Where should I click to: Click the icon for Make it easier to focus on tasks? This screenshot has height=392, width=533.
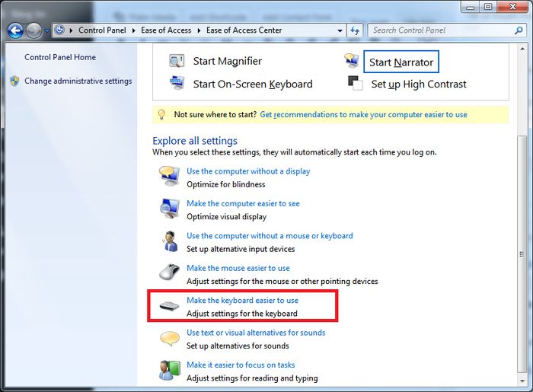point(169,371)
